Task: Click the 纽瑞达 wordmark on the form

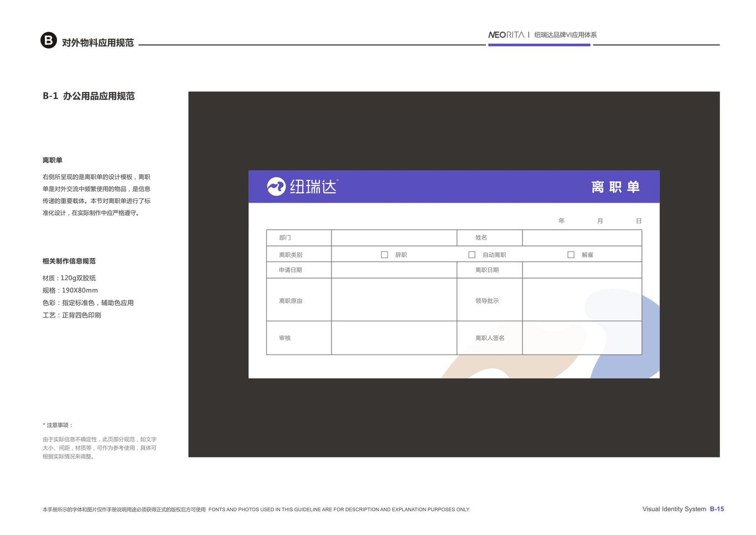Action: pos(314,187)
